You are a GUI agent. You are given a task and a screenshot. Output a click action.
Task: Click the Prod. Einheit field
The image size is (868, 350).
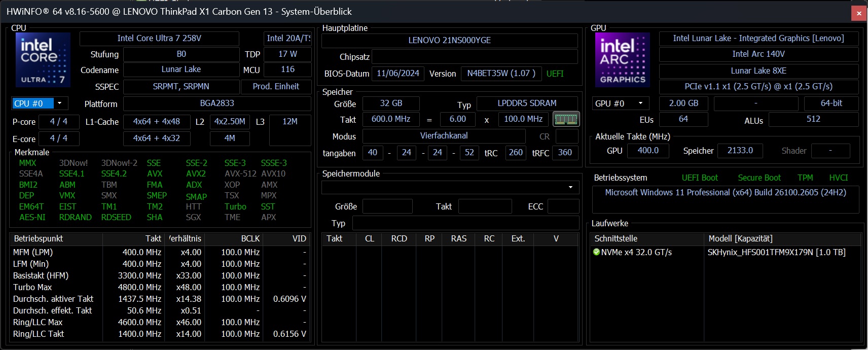[276, 87]
